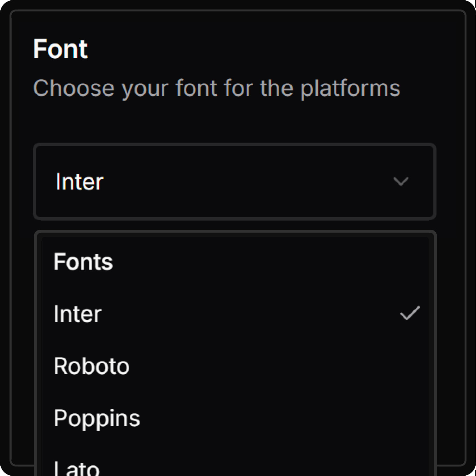Select Roboto from the font list
Viewport: 476px width, 476px height.
point(91,366)
